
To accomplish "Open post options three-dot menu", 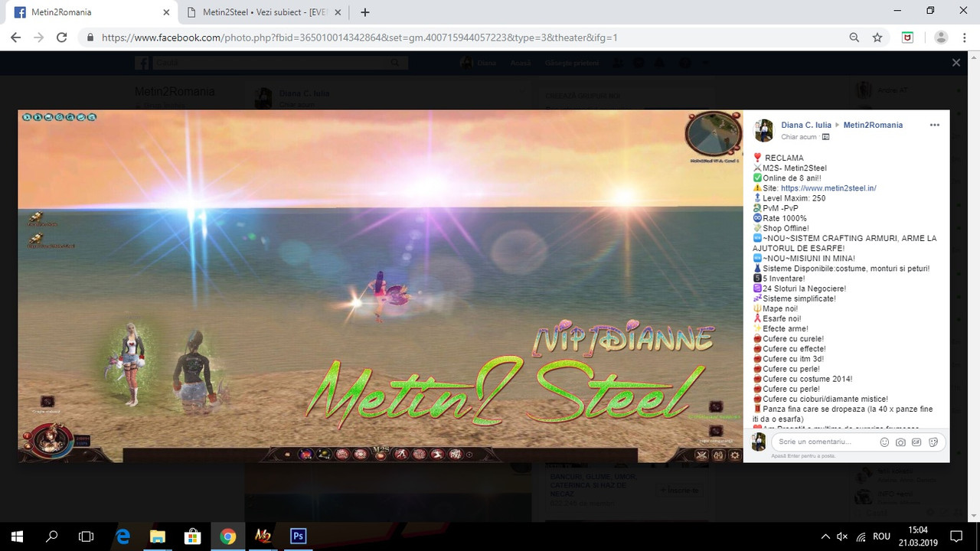I will coord(934,125).
